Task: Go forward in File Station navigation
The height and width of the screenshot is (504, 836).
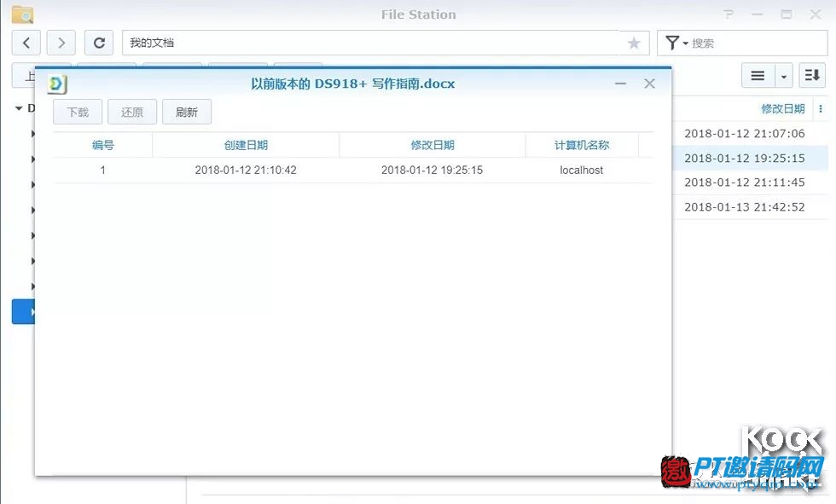Action: [x=61, y=43]
